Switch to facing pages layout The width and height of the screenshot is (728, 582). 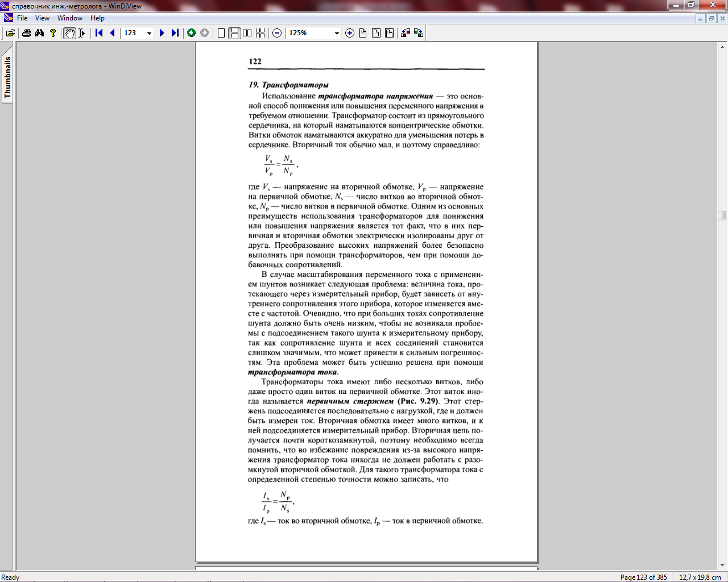coord(247,33)
